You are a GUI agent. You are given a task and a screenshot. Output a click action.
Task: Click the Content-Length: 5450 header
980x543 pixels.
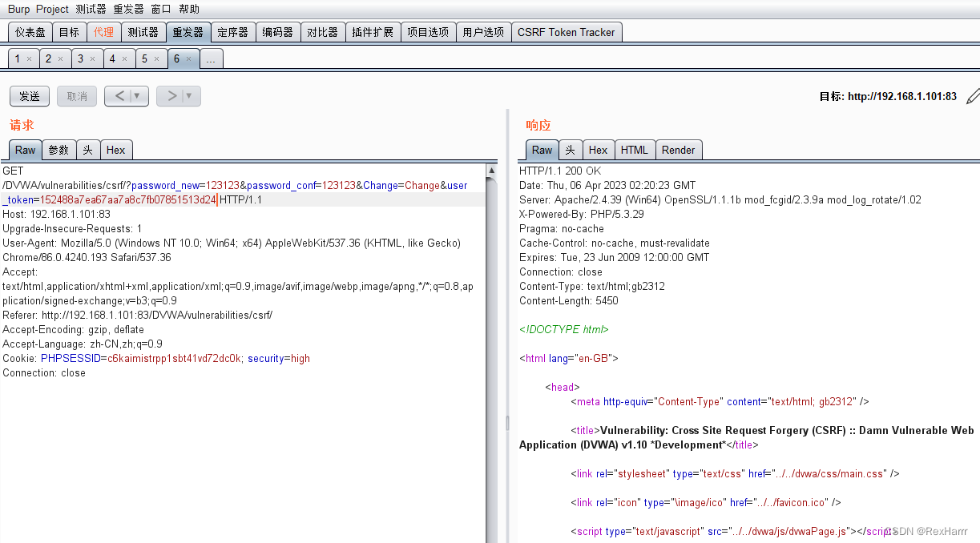(x=571, y=300)
